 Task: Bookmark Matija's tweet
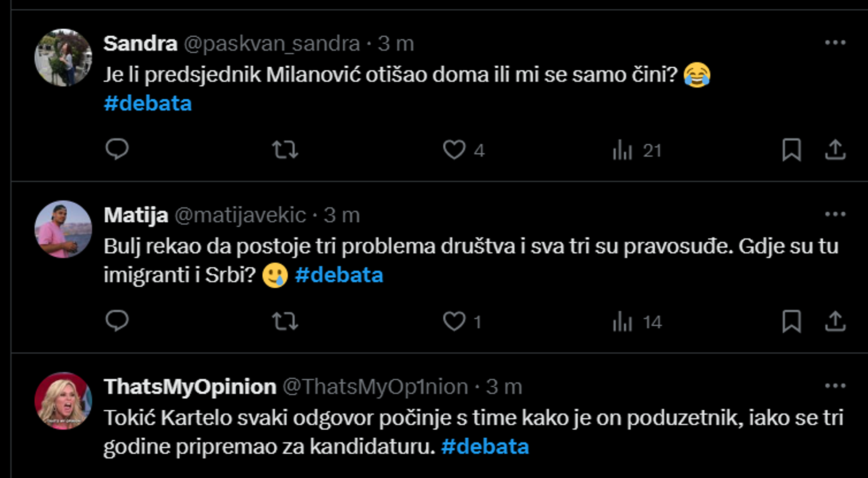point(791,321)
